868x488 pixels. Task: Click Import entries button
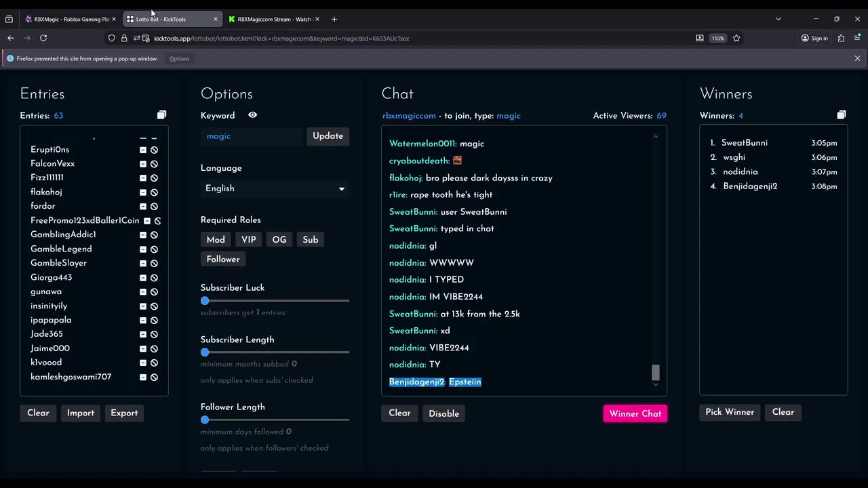(x=81, y=413)
